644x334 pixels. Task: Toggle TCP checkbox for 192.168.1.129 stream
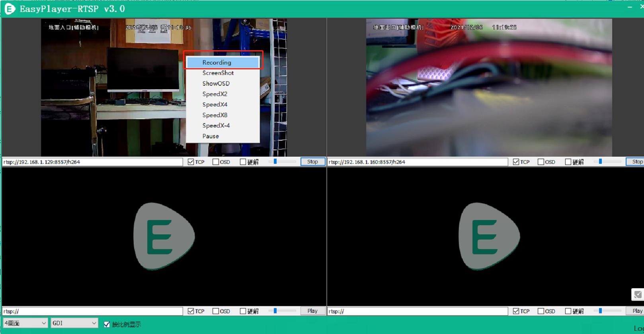click(191, 162)
